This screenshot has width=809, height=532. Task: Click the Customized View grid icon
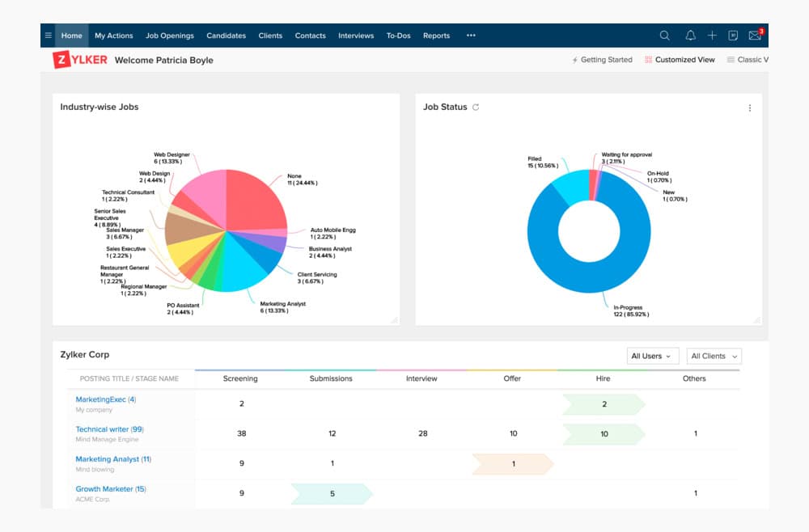649,60
